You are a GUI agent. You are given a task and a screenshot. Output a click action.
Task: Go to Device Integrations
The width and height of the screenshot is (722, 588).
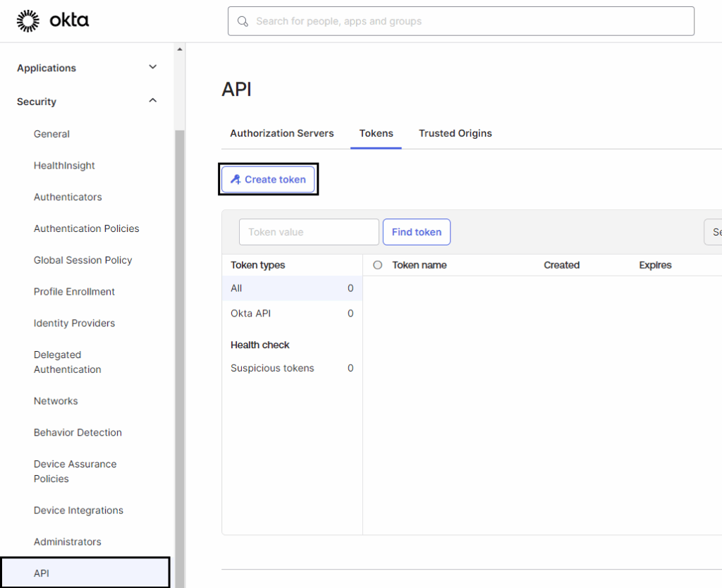tap(78, 510)
